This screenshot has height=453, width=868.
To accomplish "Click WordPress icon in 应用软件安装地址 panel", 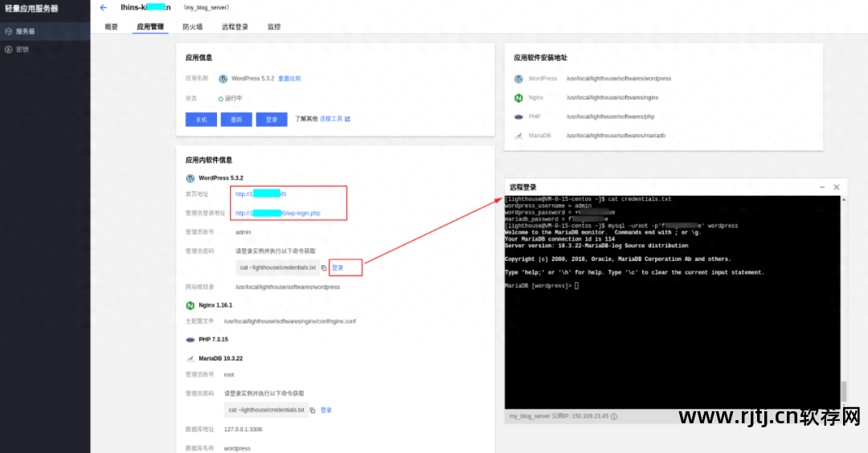I will pyautogui.click(x=518, y=79).
